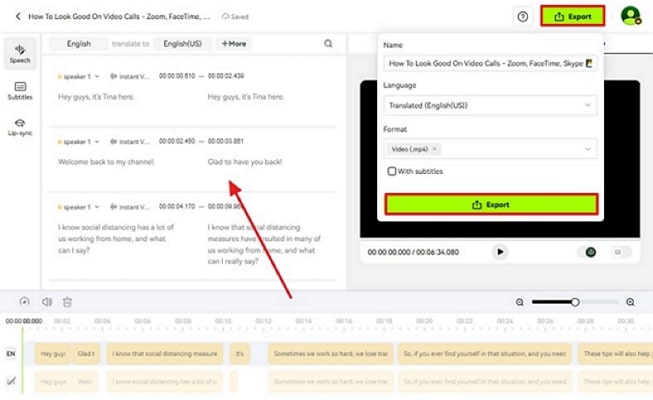Open the Subtitles panel in sidebar
Screen dimensions: 653x400
[20, 92]
